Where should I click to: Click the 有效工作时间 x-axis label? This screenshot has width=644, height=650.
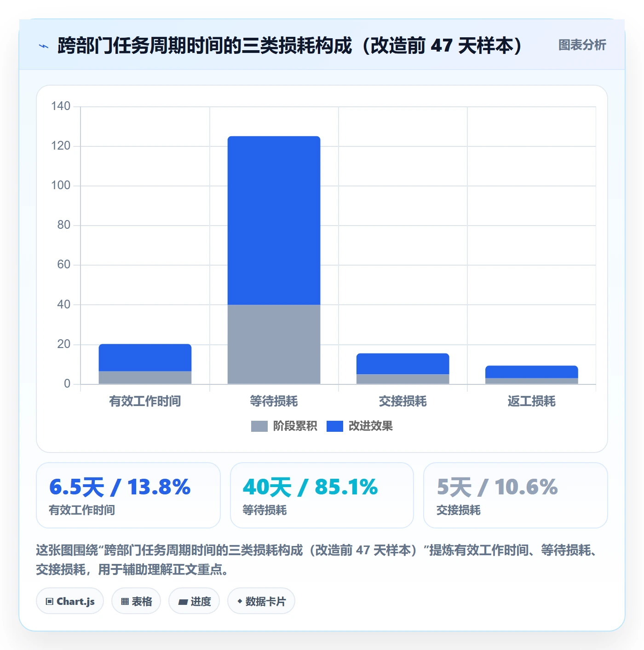[145, 401]
